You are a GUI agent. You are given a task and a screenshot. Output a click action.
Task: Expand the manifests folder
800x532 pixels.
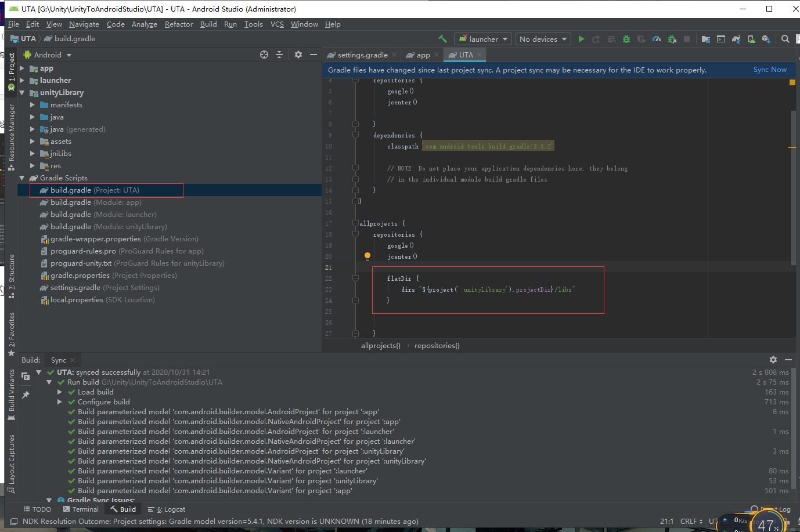(33, 105)
